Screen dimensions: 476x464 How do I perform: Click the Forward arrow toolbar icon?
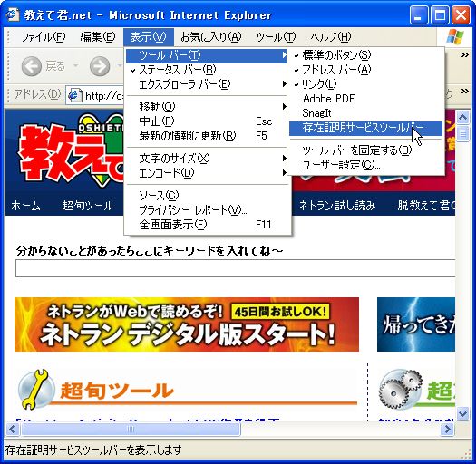click(x=100, y=66)
